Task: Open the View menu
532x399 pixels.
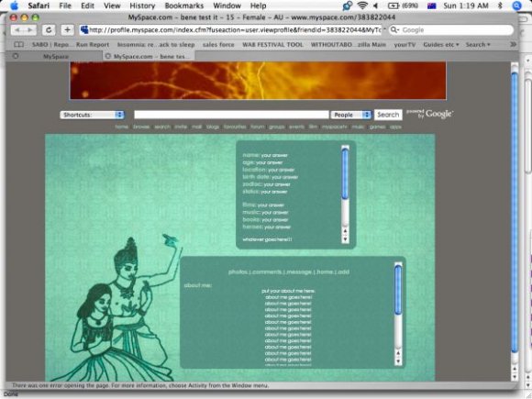Action: (112, 6)
